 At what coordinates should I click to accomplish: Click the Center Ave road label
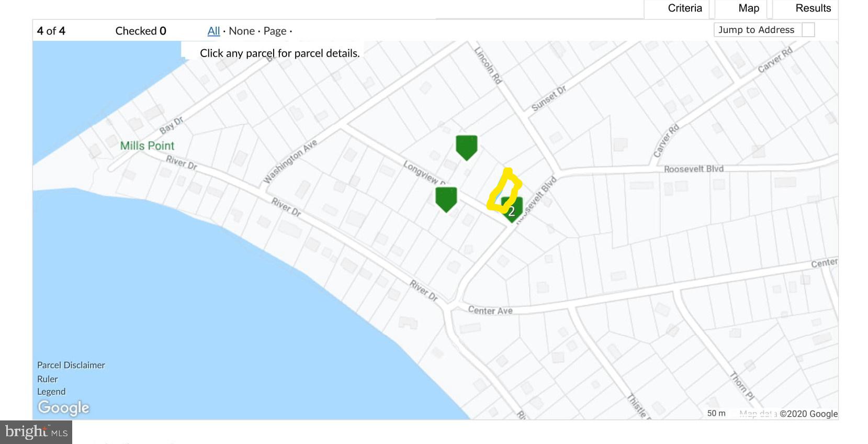pos(490,310)
